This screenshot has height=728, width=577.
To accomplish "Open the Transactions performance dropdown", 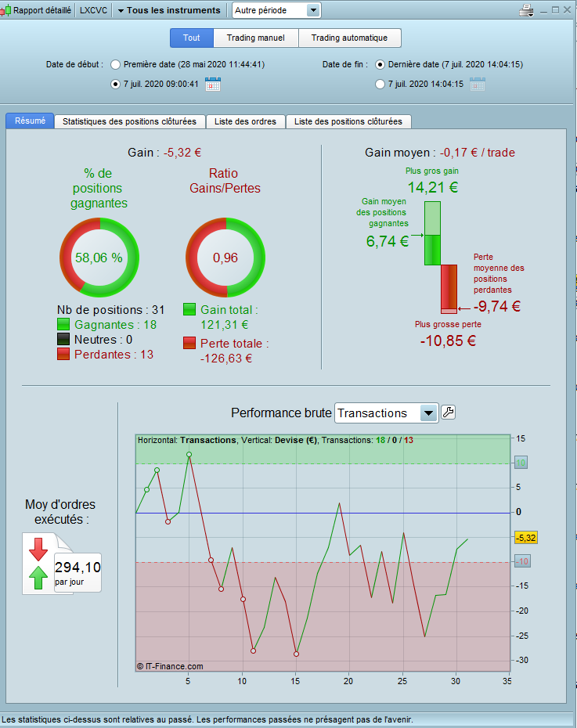I will pyautogui.click(x=386, y=413).
